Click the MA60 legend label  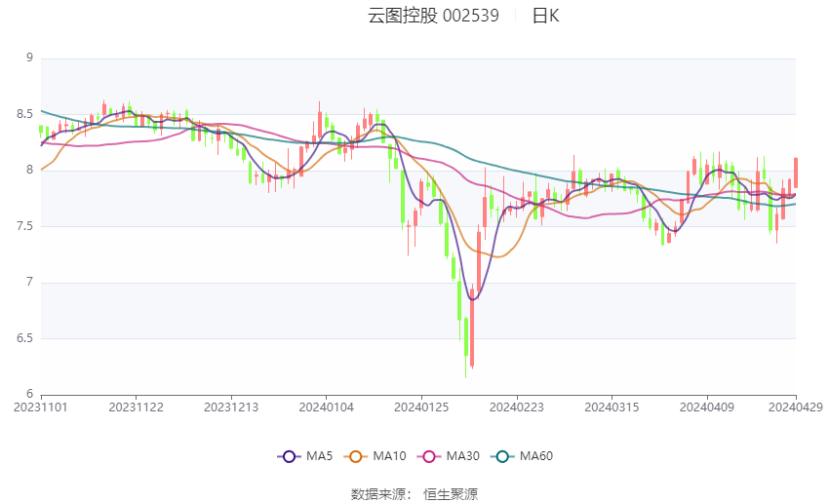[536, 456]
